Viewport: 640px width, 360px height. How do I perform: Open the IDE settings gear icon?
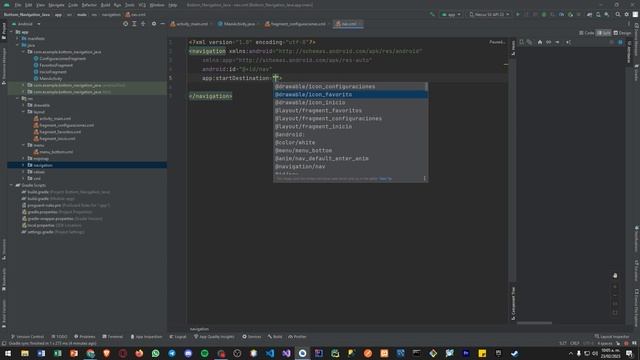pyautogui.click(x=627, y=14)
